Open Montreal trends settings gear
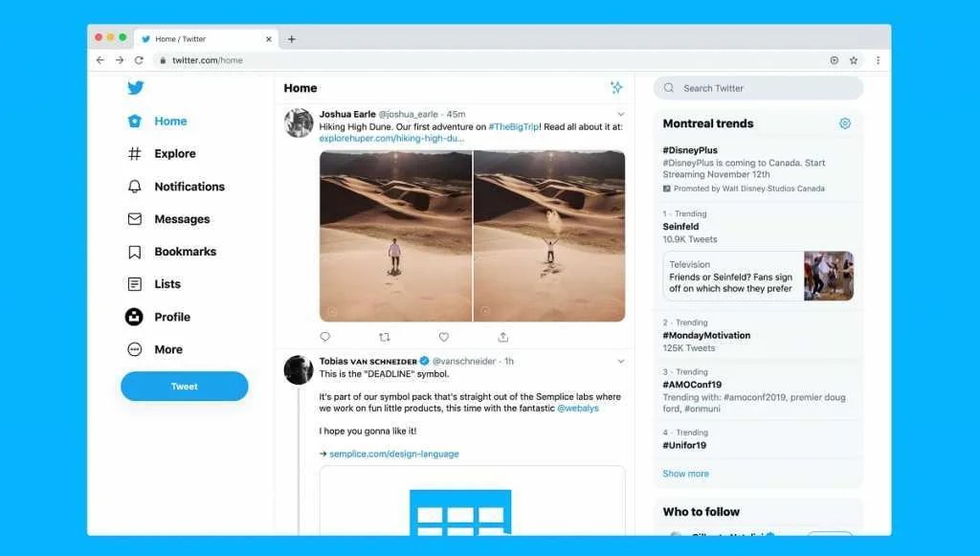The height and width of the screenshot is (556, 980). click(844, 122)
